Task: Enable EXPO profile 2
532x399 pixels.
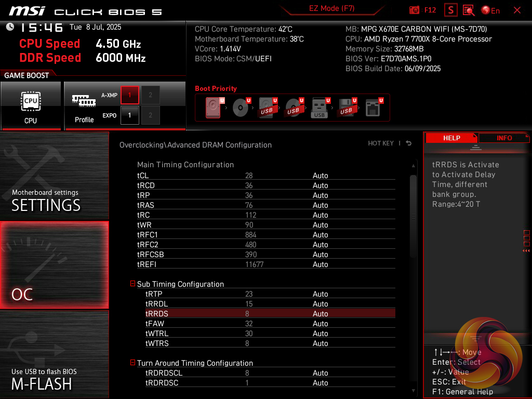Action: tap(150, 115)
